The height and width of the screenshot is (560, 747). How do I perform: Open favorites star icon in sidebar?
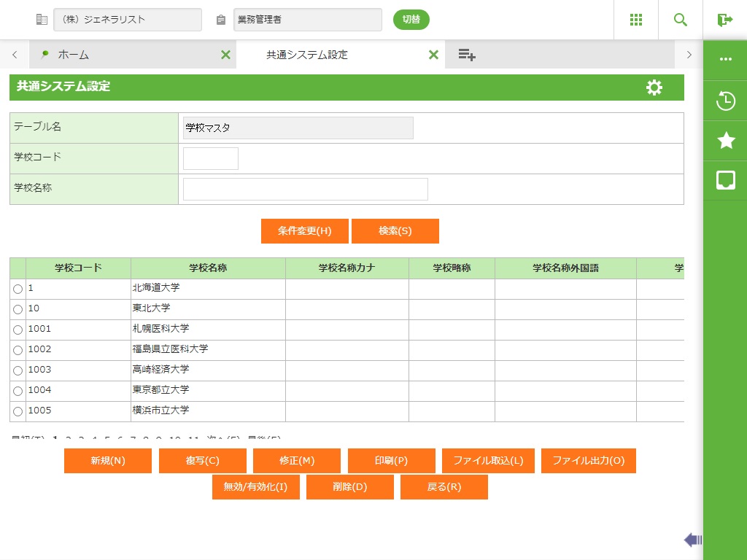pyautogui.click(x=726, y=141)
